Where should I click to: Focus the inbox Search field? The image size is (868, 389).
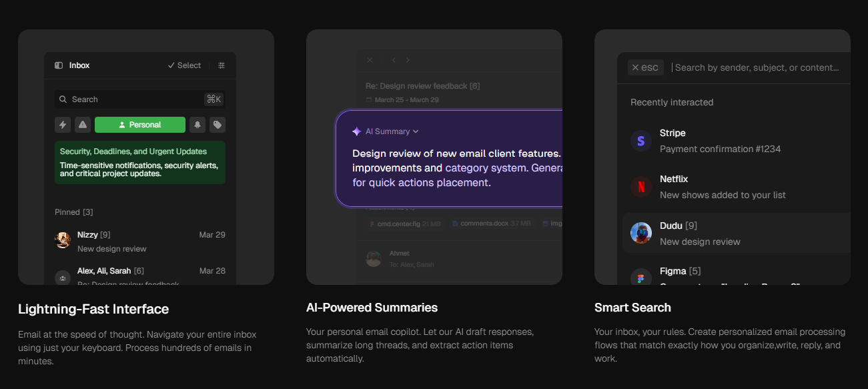click(140, 99)
